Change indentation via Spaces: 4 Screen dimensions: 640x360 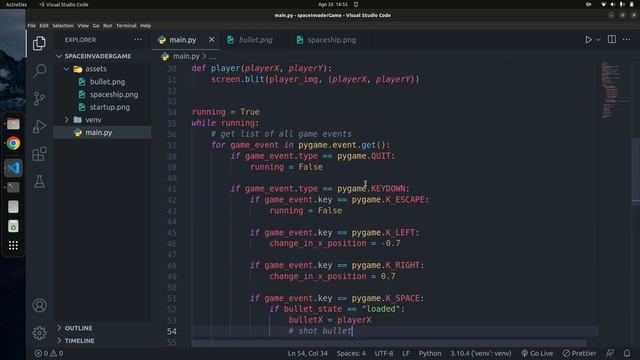(351, 353)
